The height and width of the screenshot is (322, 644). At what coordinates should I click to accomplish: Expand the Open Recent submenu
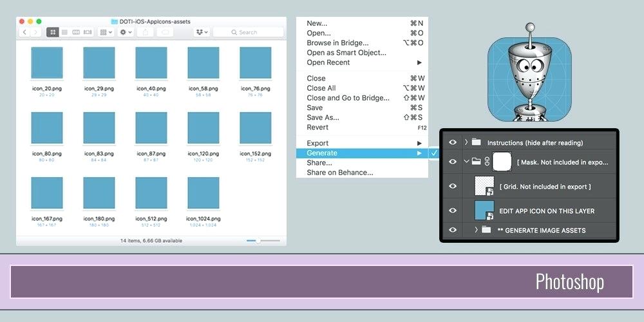tap(362, 62)
